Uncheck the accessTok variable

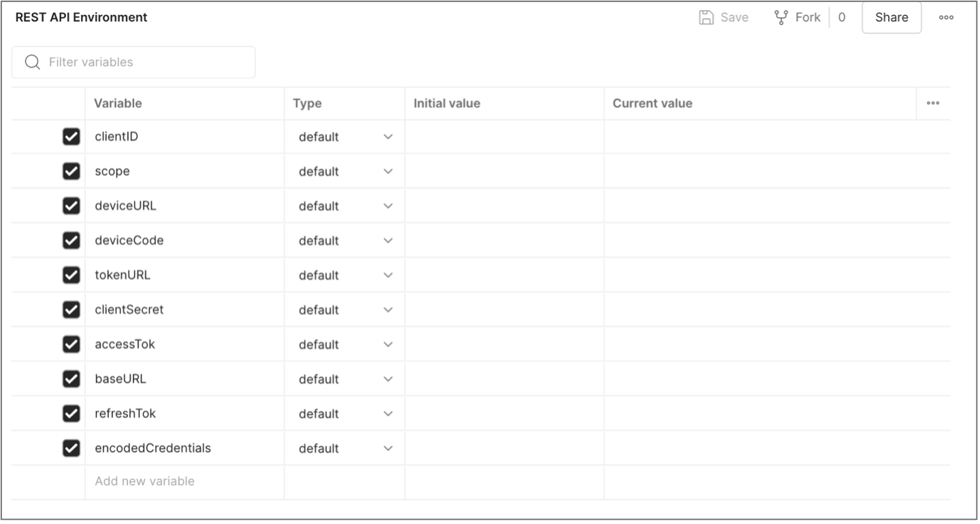(72, 344)
